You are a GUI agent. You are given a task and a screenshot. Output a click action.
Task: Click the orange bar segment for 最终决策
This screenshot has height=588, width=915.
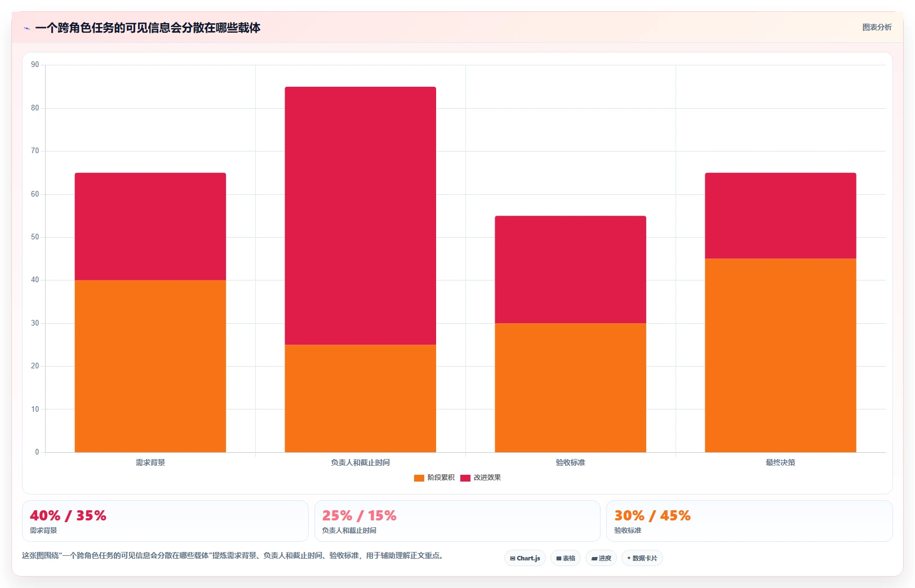[780, 355]
